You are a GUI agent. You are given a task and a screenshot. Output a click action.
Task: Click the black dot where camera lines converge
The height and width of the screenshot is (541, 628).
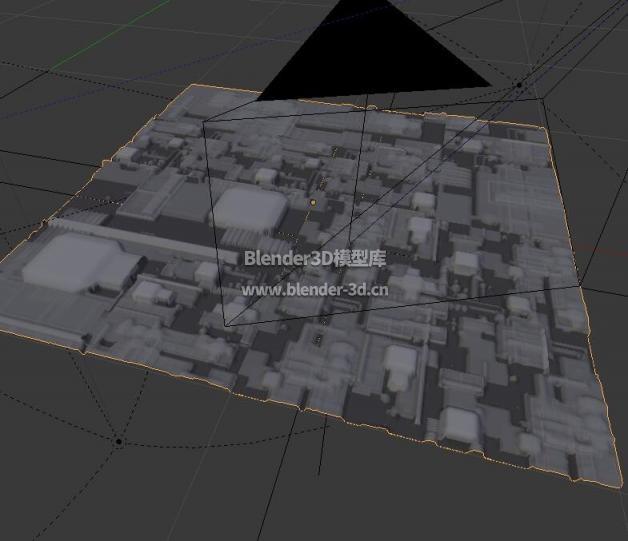coord(519,85)
